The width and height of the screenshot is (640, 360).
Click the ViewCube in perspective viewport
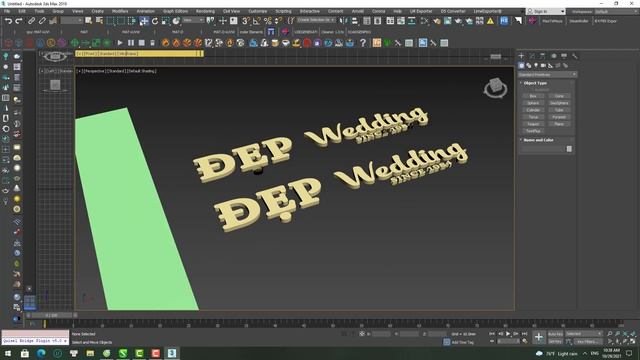496,88
